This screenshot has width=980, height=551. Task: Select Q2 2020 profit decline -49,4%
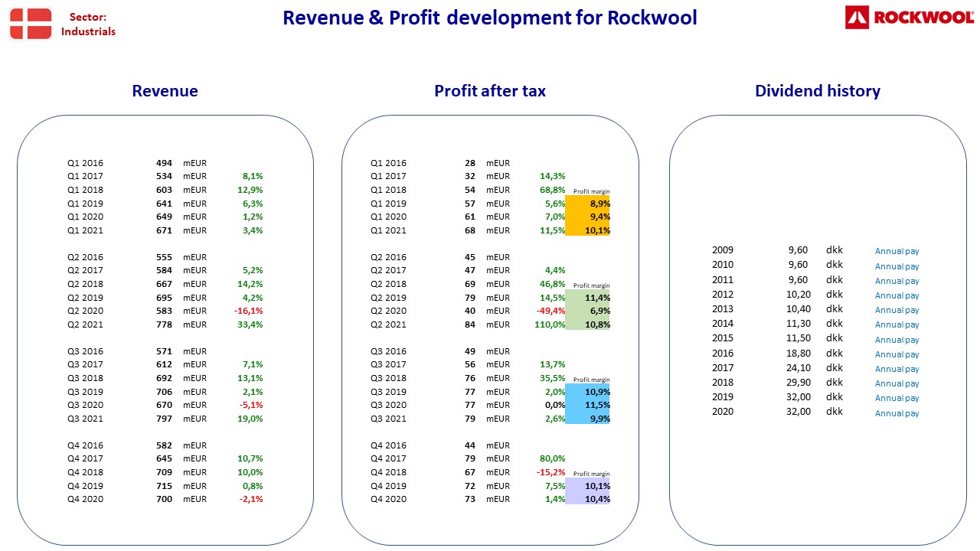click(551, 311)
